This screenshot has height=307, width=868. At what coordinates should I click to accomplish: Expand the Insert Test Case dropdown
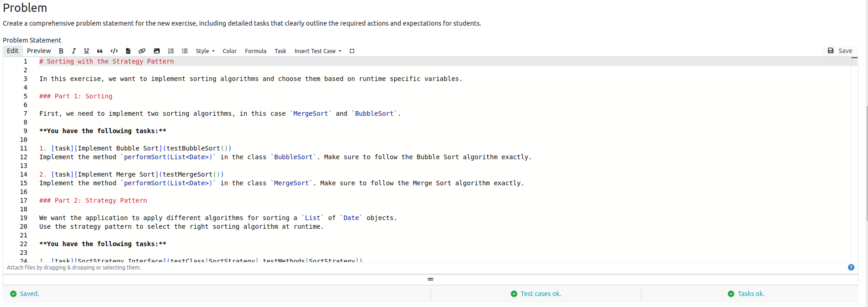tap(318, 51)
